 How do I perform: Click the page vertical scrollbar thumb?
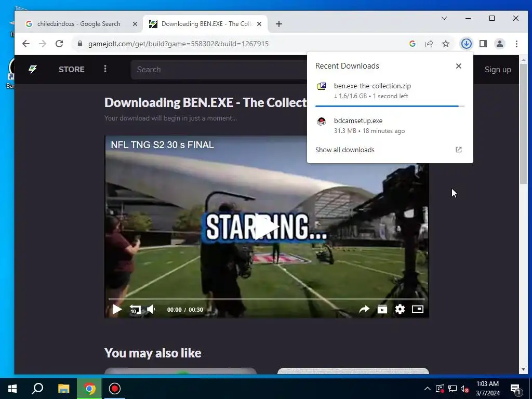tap(523, 123)
